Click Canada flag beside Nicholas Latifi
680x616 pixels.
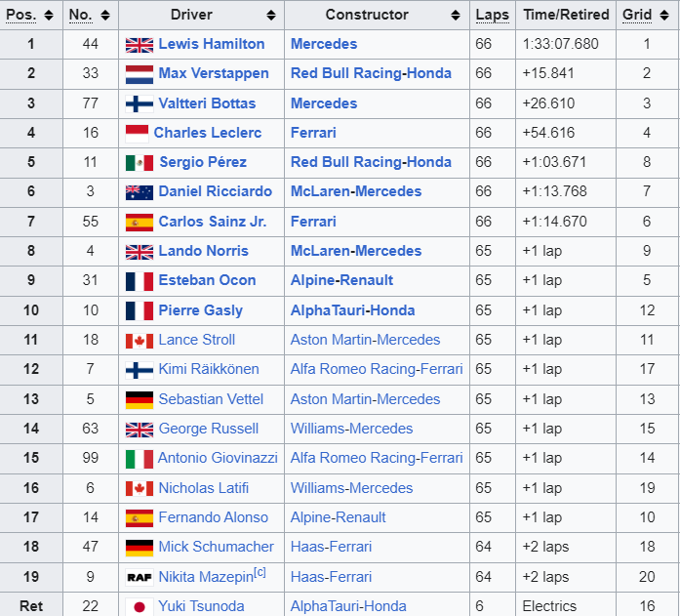pos(140,488)
